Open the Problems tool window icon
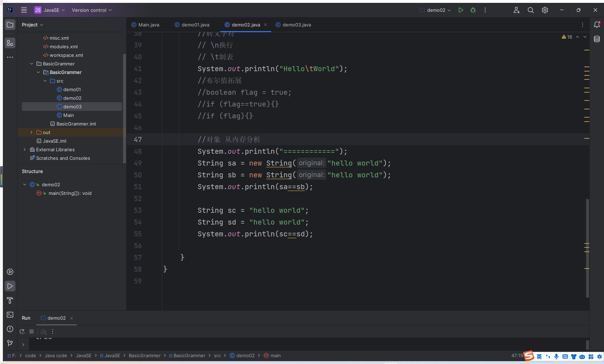604x364 pixels. pos(10,329)
